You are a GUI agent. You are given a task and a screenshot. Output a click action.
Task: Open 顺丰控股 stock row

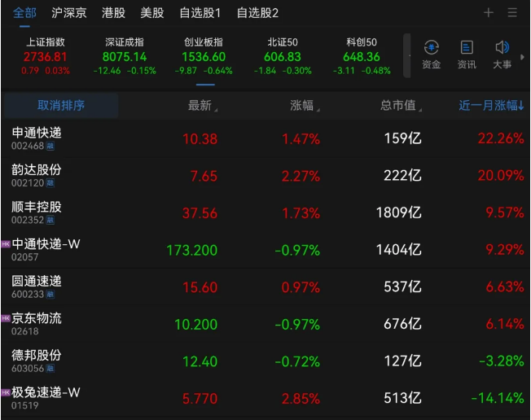click(265, 213)
